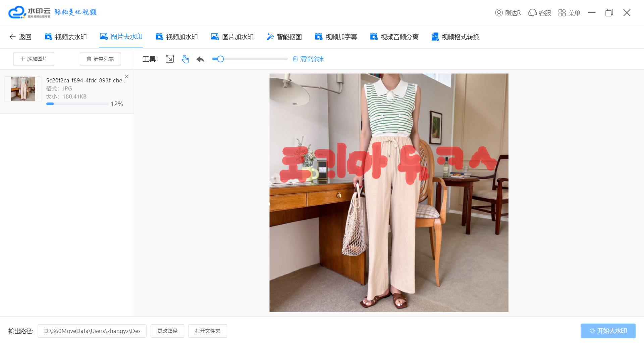This screenshot has width=644, height=345.
Task: Select the rectangle selection tool
Action: coord(170,59)
